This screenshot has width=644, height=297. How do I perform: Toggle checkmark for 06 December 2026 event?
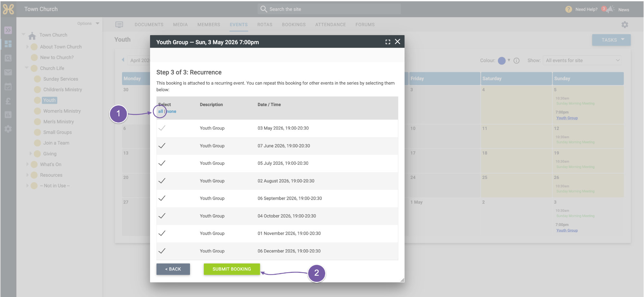pyautogui.click(x=162, y=251)
